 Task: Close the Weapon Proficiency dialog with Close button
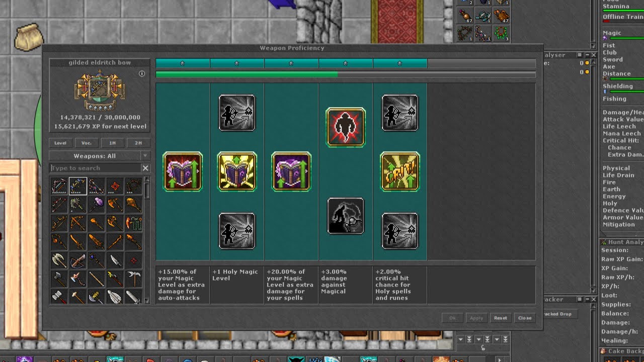[525, 318]
